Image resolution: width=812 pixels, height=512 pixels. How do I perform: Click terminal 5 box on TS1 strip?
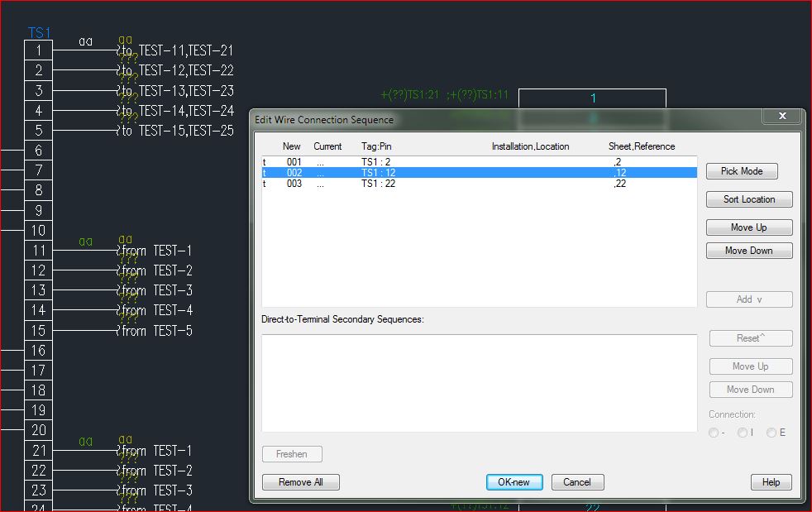point(39,131)
